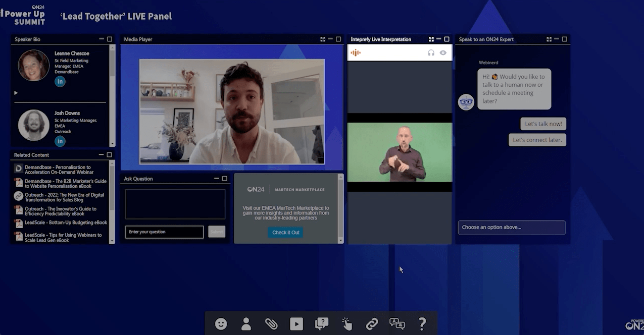Click the "Check it Out" marketplace button
This screenshot has height=335, width=644.
coord(285,233)
